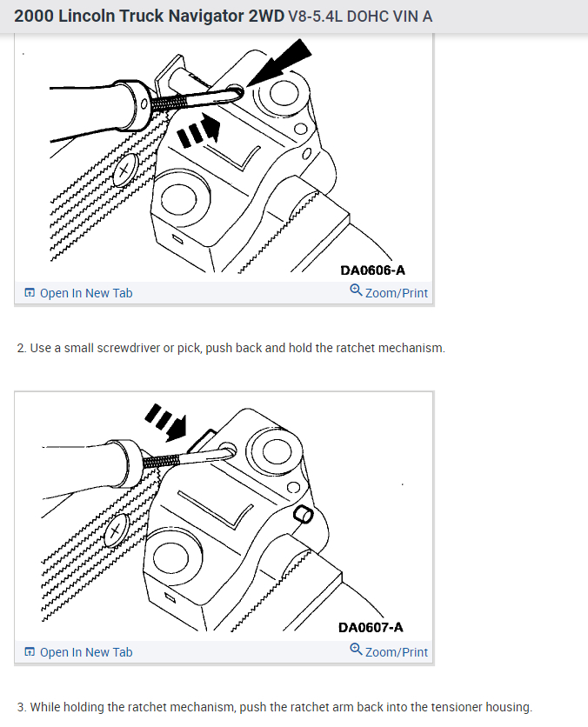Click the DA0606-A figure label

pyautogui.click(x=372, y=270)
